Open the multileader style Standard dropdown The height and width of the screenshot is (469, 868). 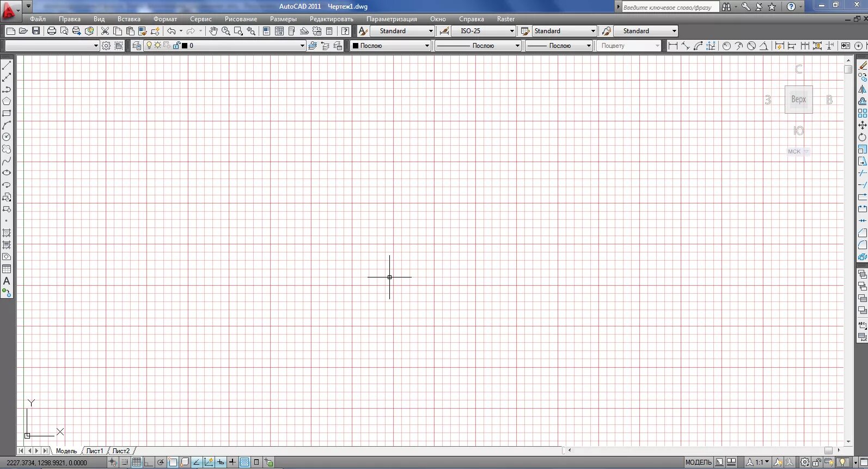click(x=646, y=31)
